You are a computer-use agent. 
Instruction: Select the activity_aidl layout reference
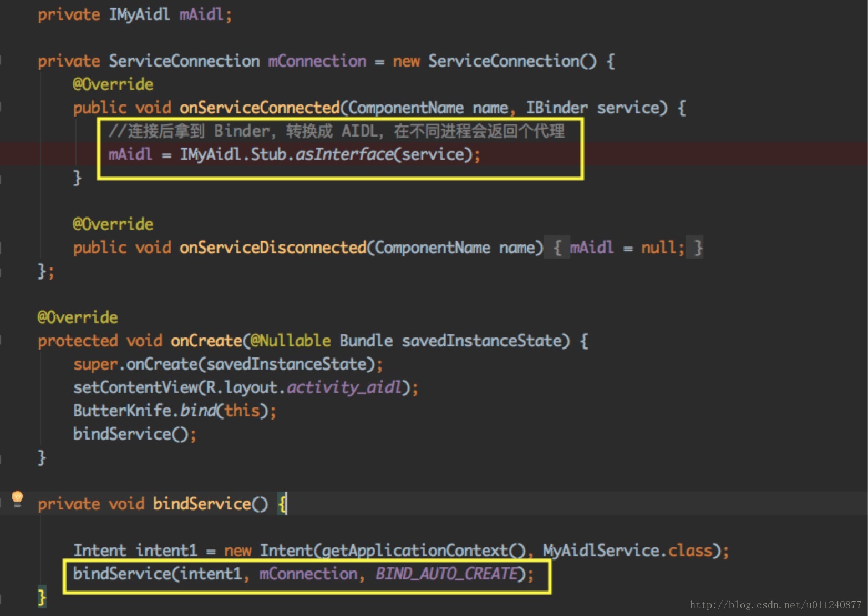[x=344, y=387]
